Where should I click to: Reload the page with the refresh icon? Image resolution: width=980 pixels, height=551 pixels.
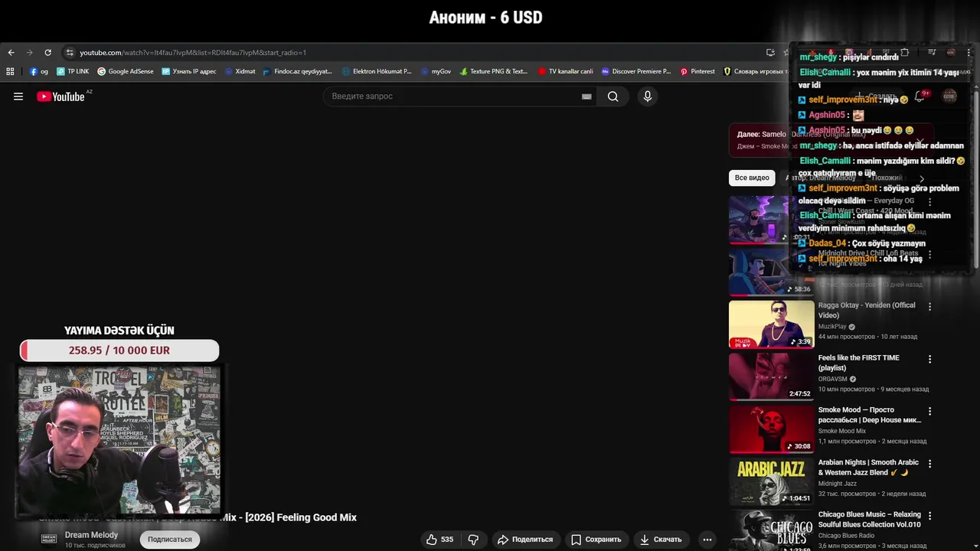pyautogui.click(x=47, y=53)
